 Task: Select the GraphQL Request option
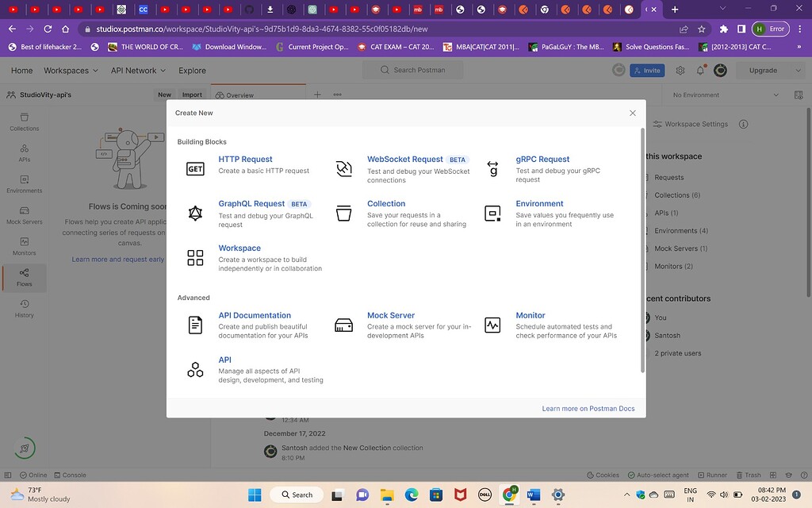tap(251, 203)
